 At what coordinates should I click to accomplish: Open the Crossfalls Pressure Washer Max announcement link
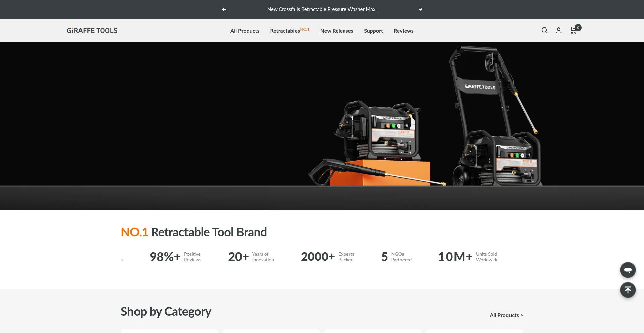322,9
